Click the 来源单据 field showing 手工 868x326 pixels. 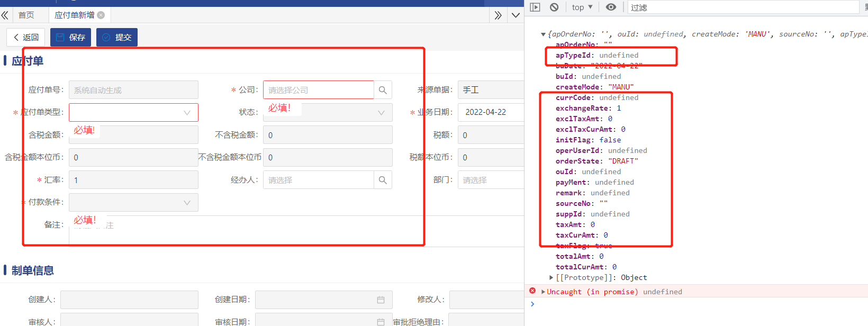(x=491, y=90)
